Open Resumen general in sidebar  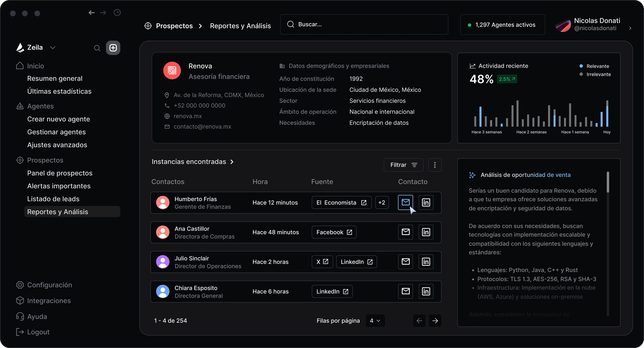[x=55, y=78]
